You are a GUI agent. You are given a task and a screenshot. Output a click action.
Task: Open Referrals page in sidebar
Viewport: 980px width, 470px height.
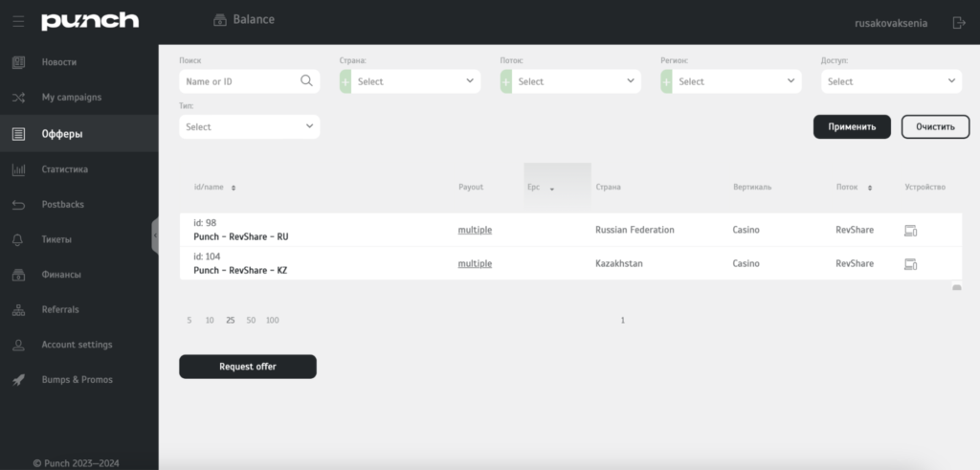(x=60, y=309)
